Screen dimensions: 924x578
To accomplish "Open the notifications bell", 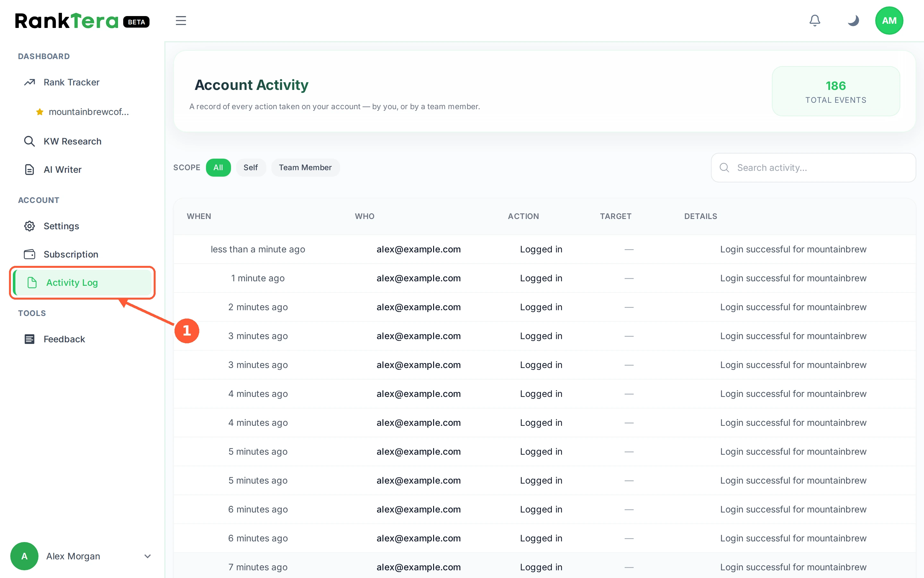I will (815, 20).
